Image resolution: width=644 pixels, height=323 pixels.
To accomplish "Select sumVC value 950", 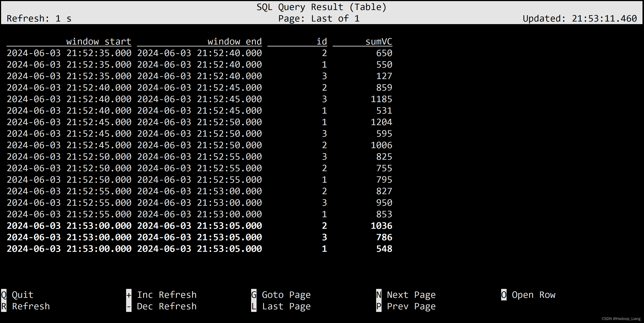I will 384,203.
